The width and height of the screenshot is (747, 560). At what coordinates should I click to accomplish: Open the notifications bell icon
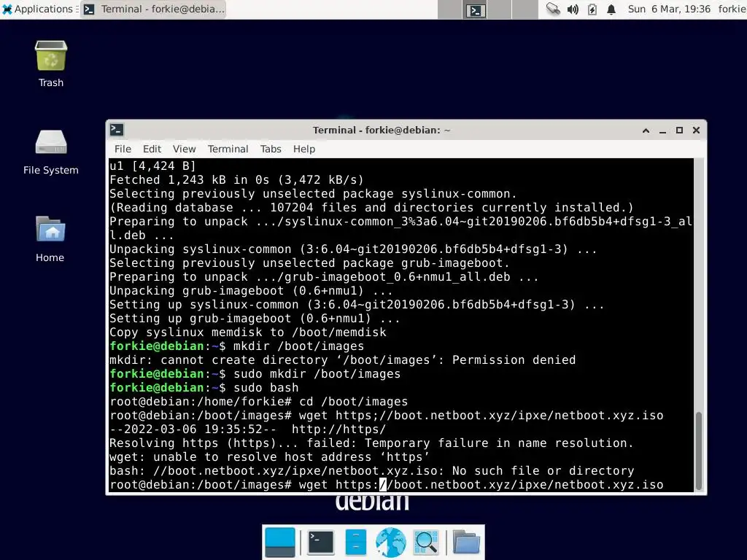[x=611, y=9]
